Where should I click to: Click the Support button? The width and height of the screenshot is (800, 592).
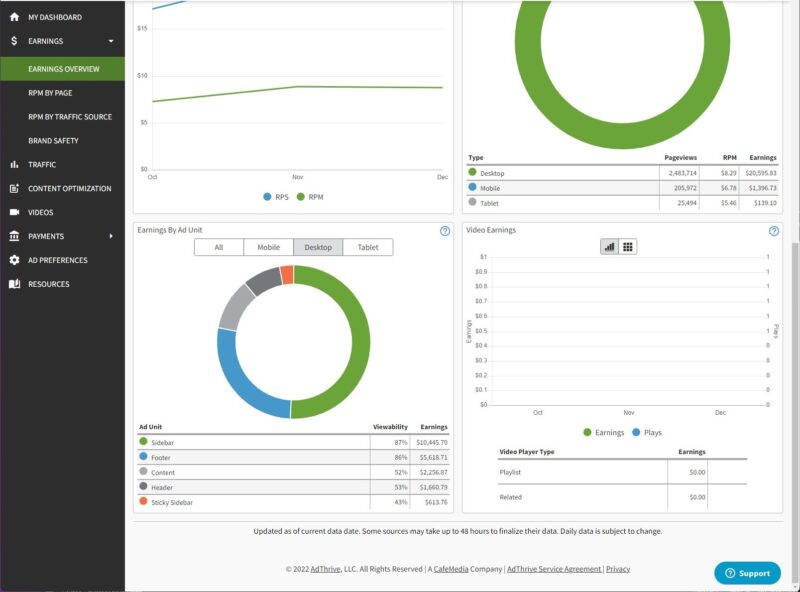(747, 573)
